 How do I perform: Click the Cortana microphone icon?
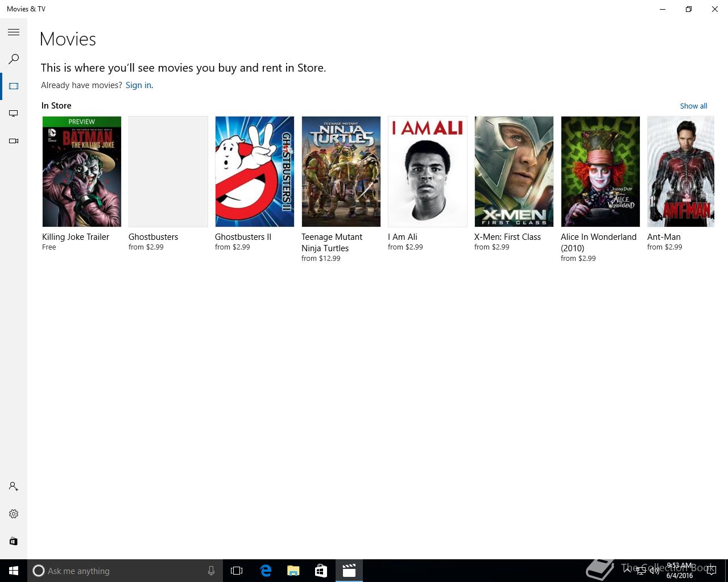point(211,571)
